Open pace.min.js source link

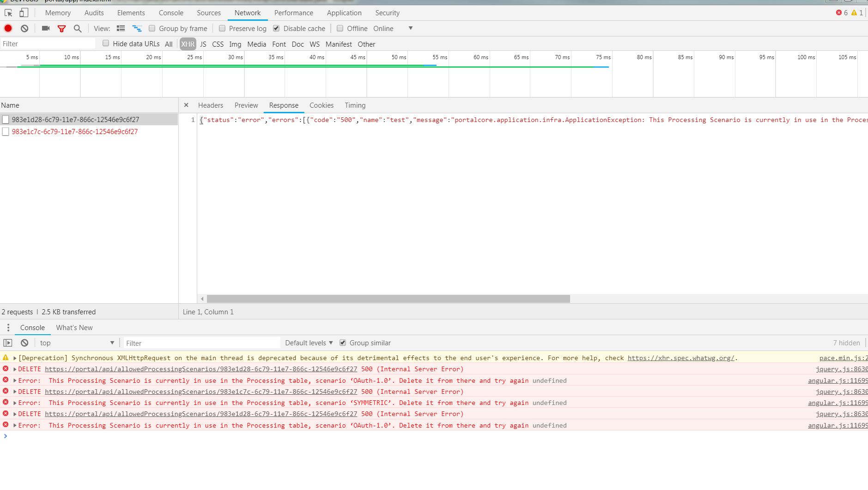pyautogui.click(x=843, y=358)
